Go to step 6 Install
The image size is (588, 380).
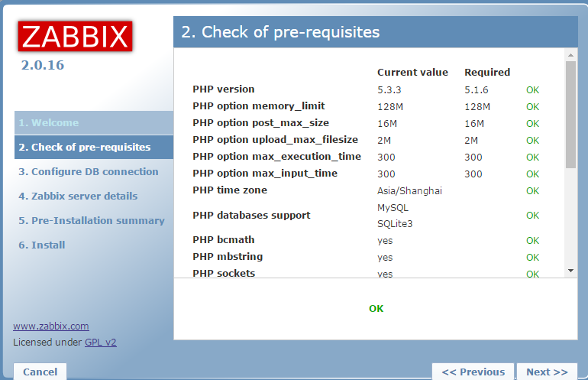(x=42, y=245)
